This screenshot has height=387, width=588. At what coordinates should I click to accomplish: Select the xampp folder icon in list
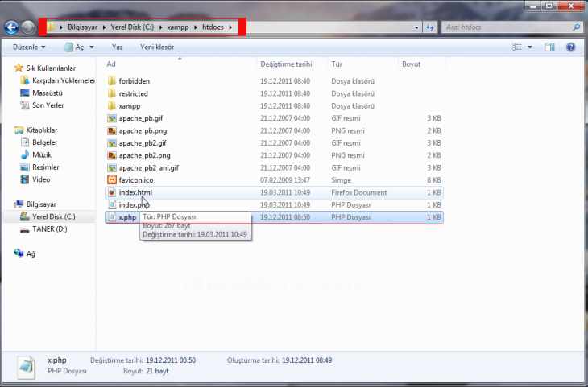tap(111, 105)
